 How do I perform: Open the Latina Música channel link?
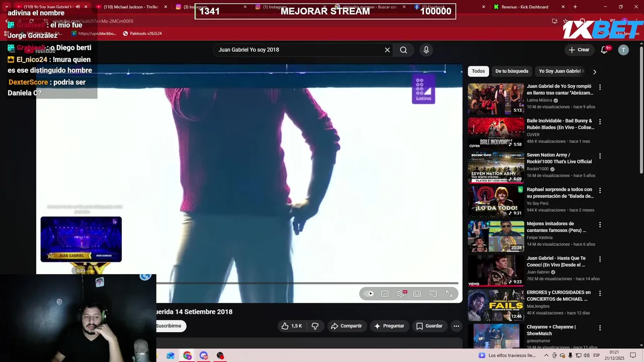pos(539,100)
